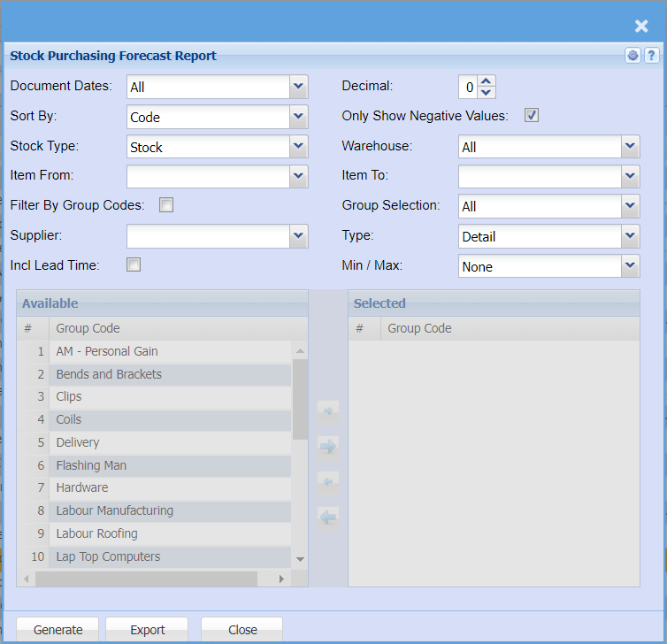This screenshot has height=644, width=667.
Task: Close the dialog with the white X icon
Action: [x=641, y=27]
